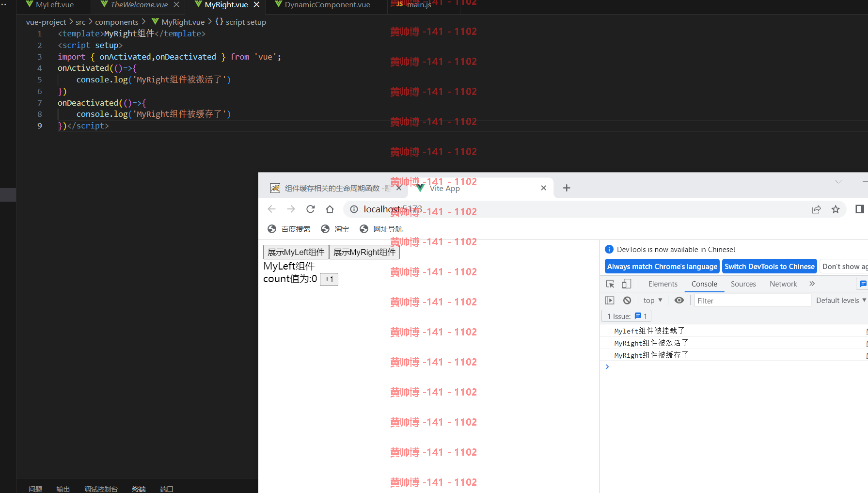This screenshot has height=493, width=868.
Task: Click browser Back arrow button
Action: point(272,209)
